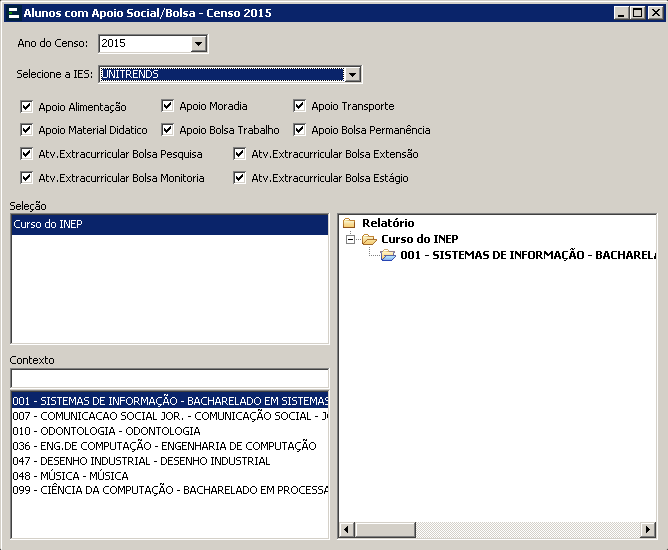Select the Relatório root tree item
The image size is (668, 550).
click(x=388, y=223)
